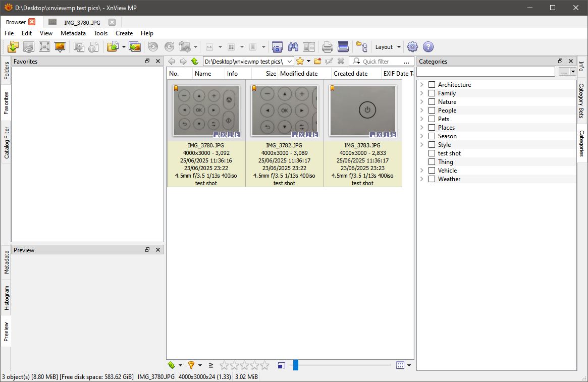
Task: Click the Open file toolbar icon
Action: [x=13, y=47]
